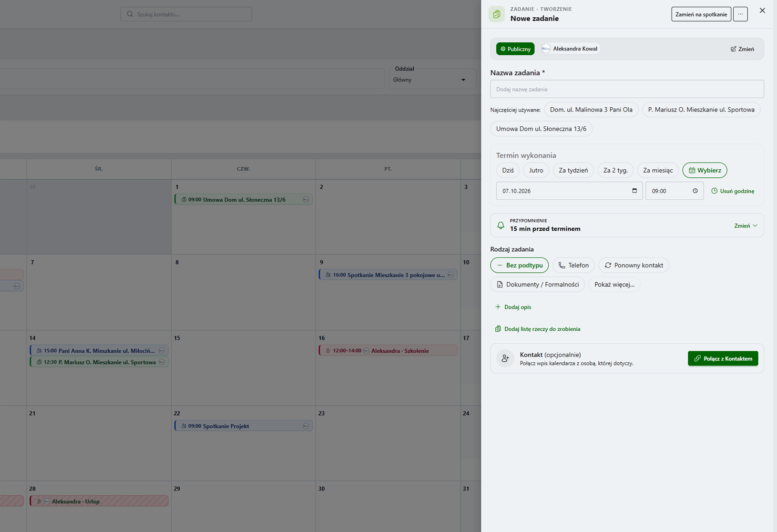The height and width of the screenshot is (532, 777).
Task: Select Telefon task type
Action: click(x=573, y=265)
